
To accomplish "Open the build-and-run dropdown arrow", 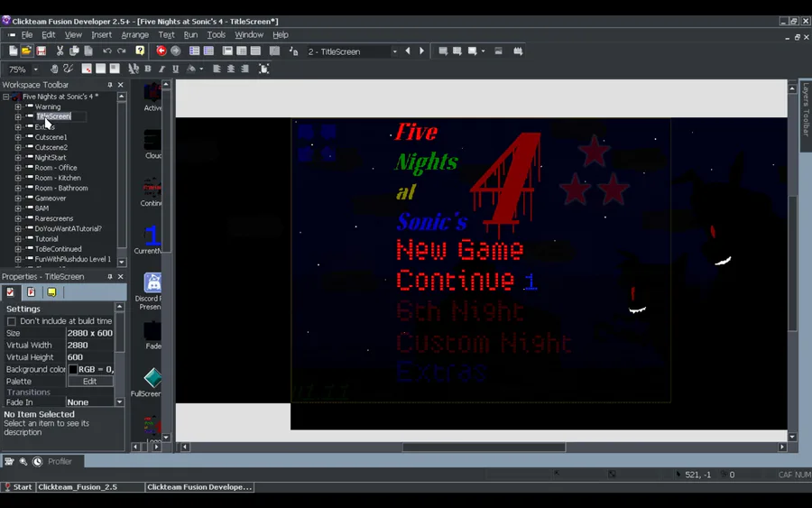I will pyautogui.click(x=484, y=51).
